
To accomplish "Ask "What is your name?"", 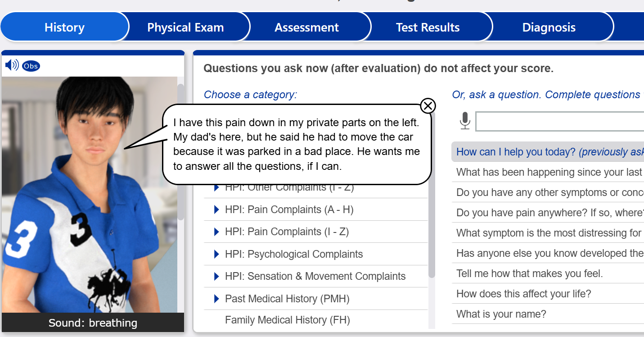I will pos(501,314).
